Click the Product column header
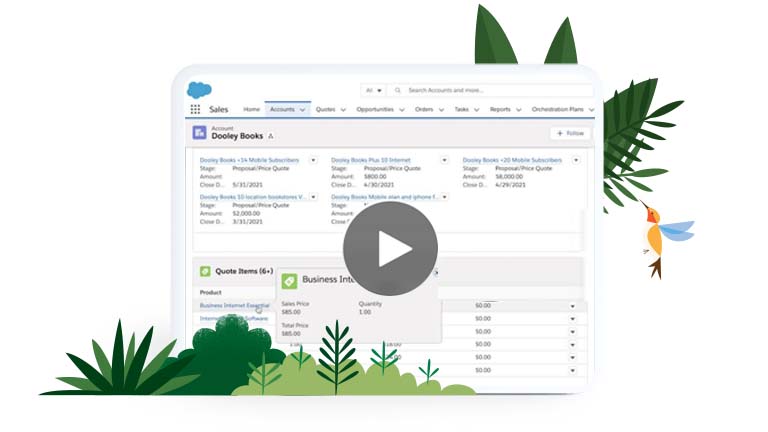Image resolution: width=768 pixels, height=432 pixels. click(211, 292)
